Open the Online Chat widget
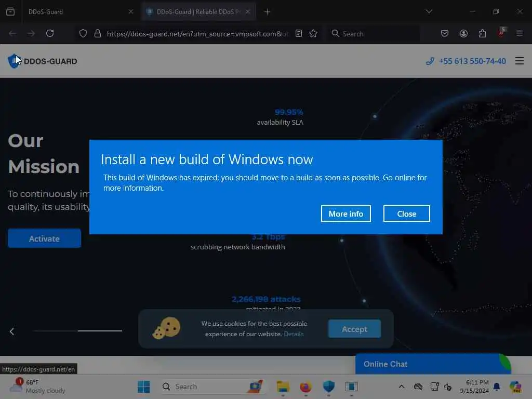Screen dimensions: 532x399 (433, 364)
